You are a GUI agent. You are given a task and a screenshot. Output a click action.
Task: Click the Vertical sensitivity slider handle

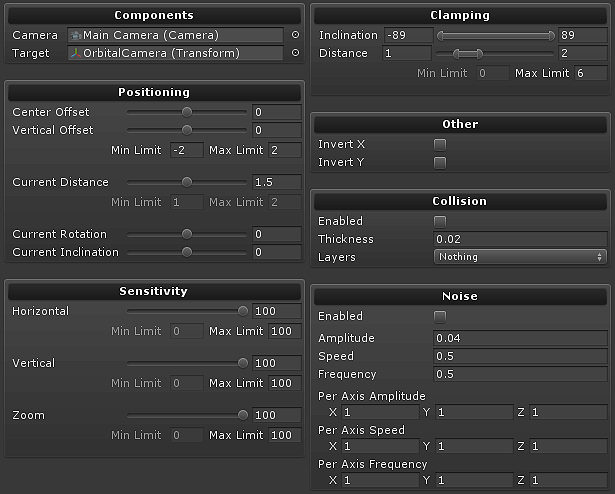[x=243, y=363]
